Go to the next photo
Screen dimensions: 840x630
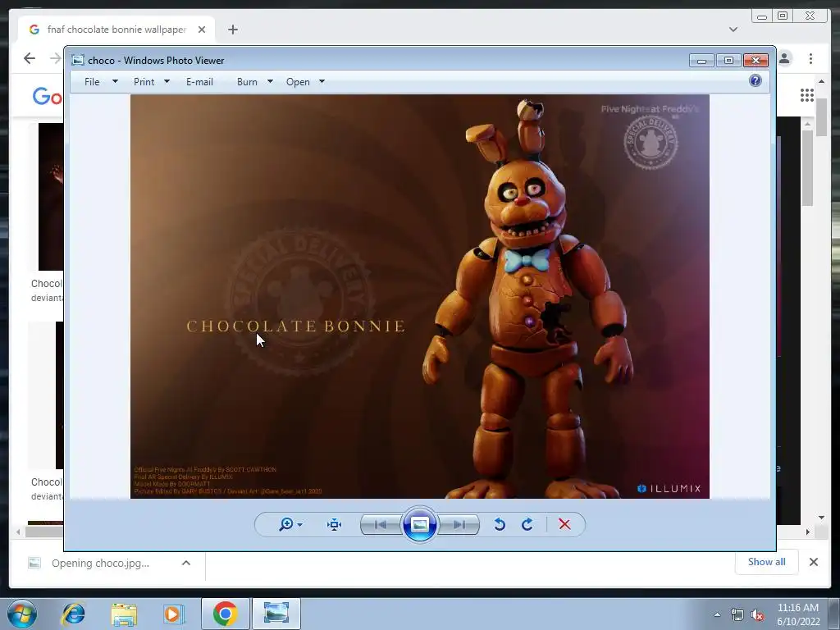pyautogui.click(x=459, y=524)
